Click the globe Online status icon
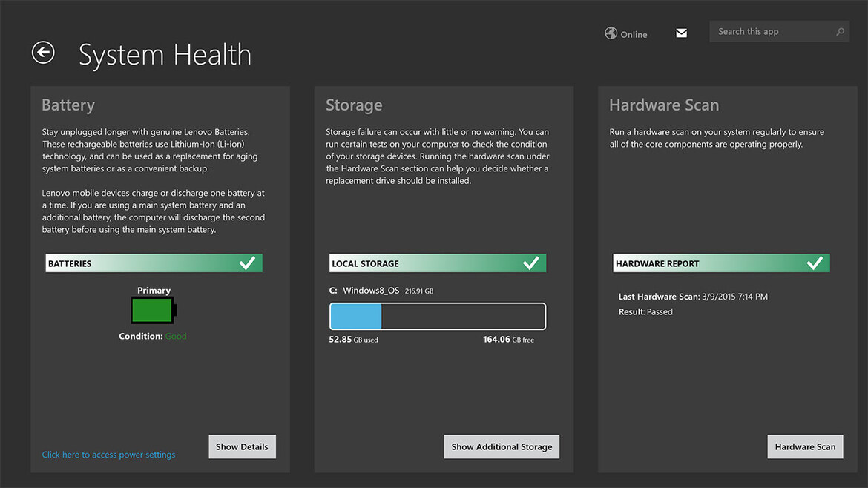This screenshot has width=868, height=488. pos(611,33)
